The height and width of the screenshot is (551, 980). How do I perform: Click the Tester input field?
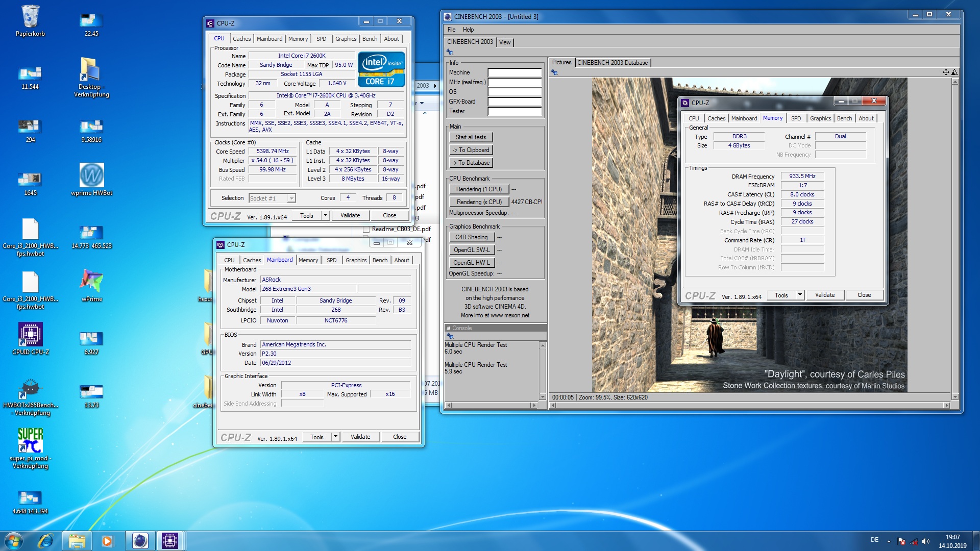(514, 111)
